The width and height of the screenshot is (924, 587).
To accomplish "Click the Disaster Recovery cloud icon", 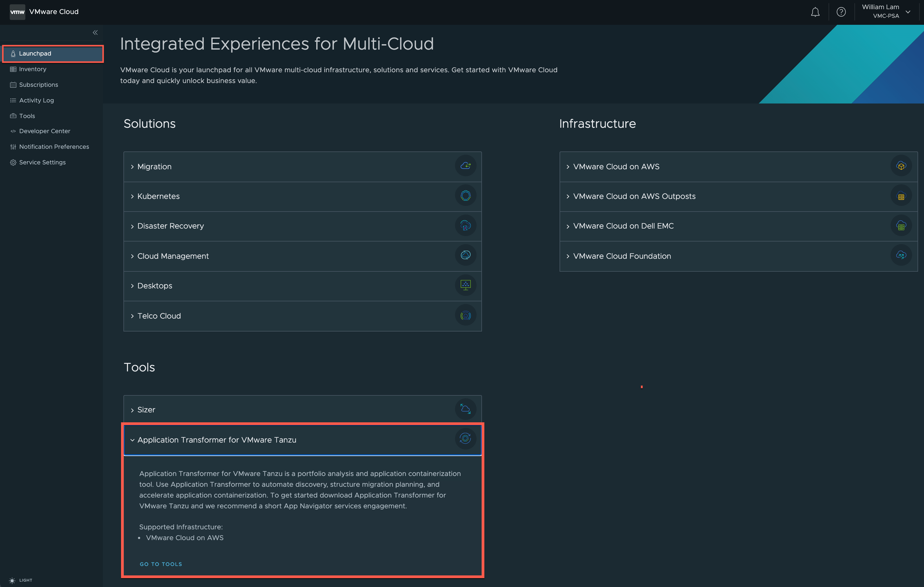I will tap(466, 226).
